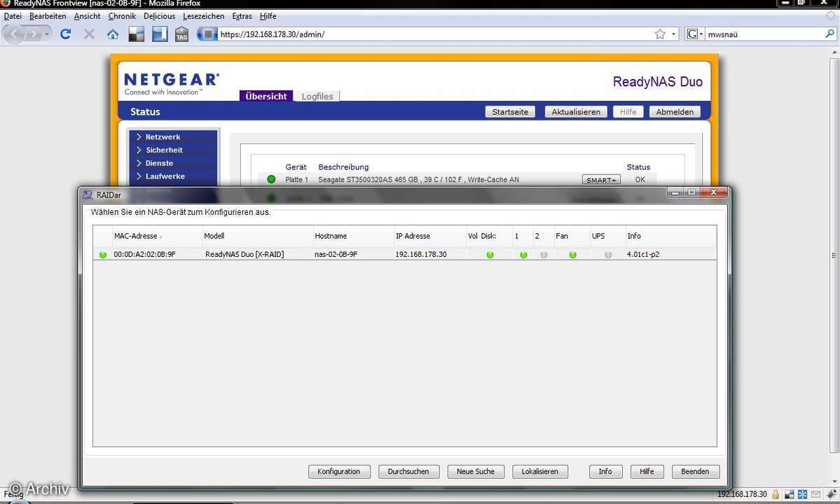Expand Netzwerk in the sidebar
The height and width of the screenshot is (504, 840).
tap(163, 137)
